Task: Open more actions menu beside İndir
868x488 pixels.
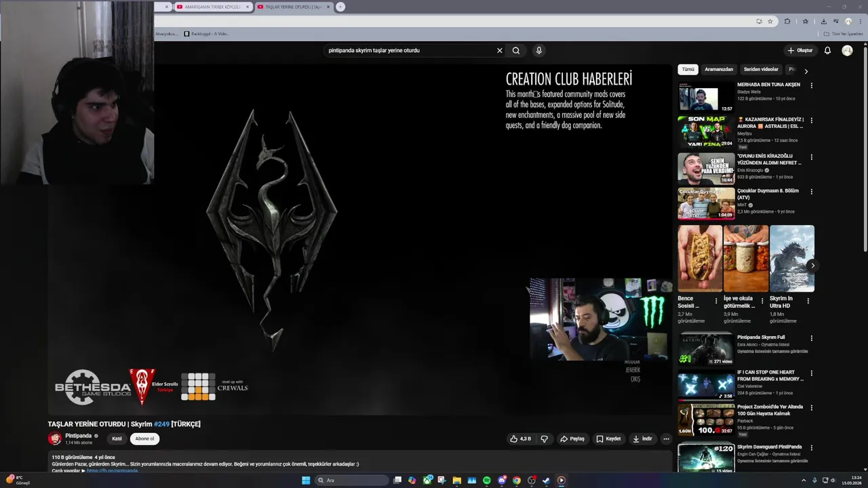Action: 666,439
